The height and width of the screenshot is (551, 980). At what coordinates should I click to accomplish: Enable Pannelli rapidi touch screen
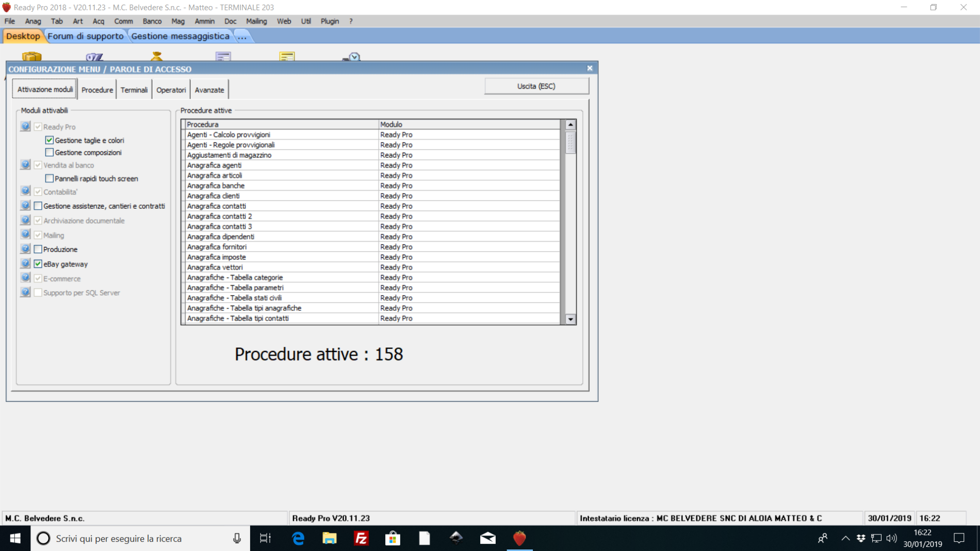pyautogui.click(x=50, y=178)
